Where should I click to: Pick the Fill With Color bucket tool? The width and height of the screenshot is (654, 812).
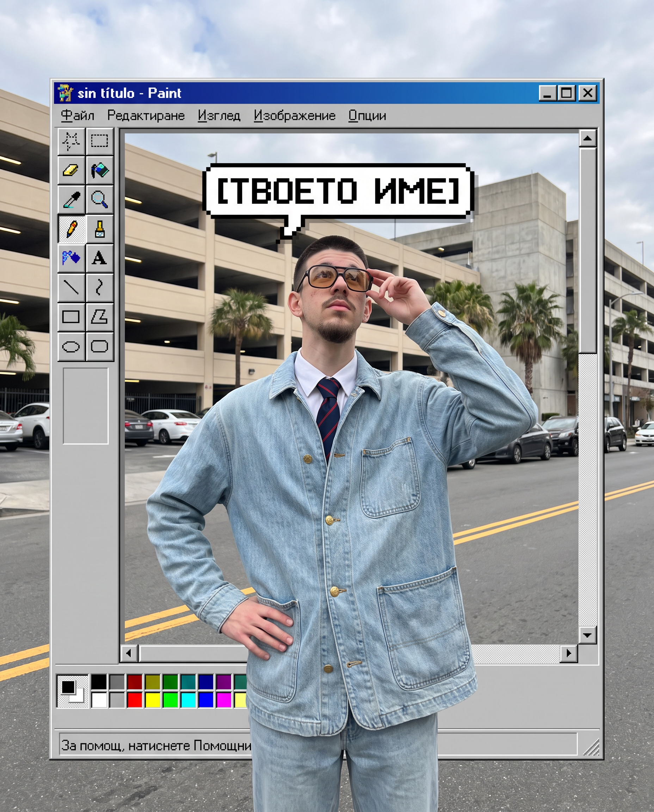coord(100,170)
